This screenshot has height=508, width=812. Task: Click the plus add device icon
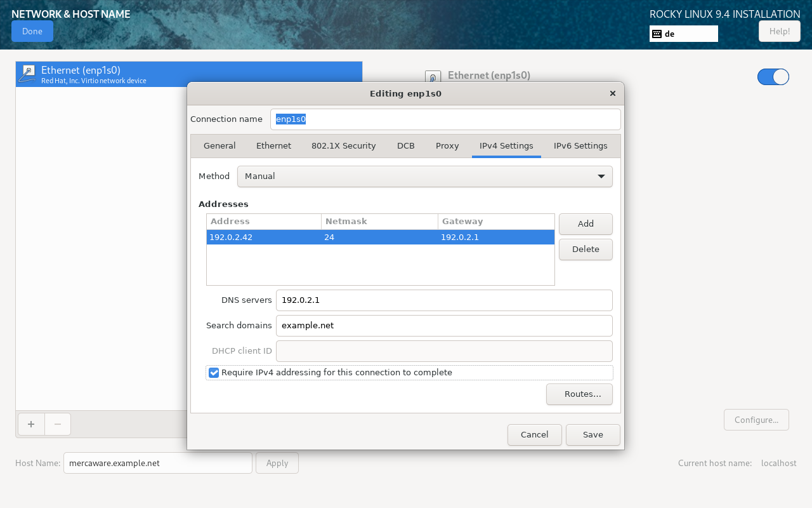(x=31, y=424)
